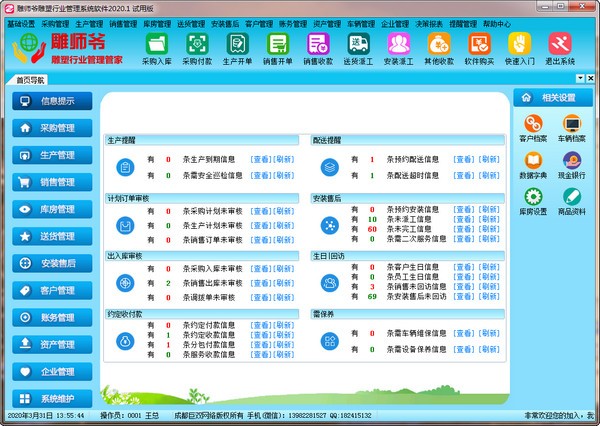Select 库房管理 in the left sidebar
Screen dimensions: 600x426
click(x=49, y=209)
